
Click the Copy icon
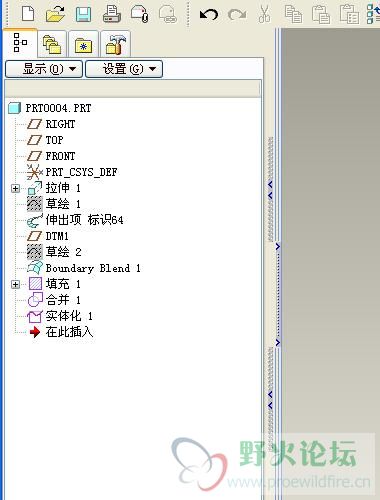tap(293, 15)
